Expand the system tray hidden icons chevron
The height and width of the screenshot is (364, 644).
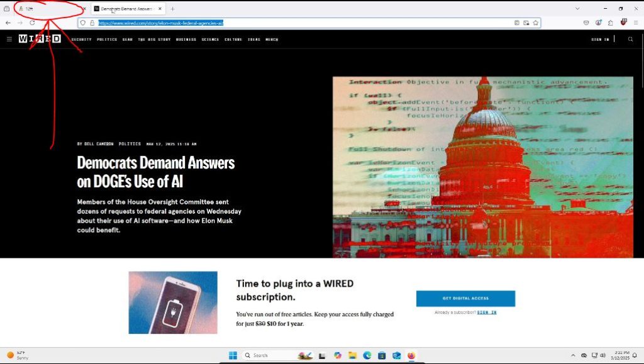point(573,355)
